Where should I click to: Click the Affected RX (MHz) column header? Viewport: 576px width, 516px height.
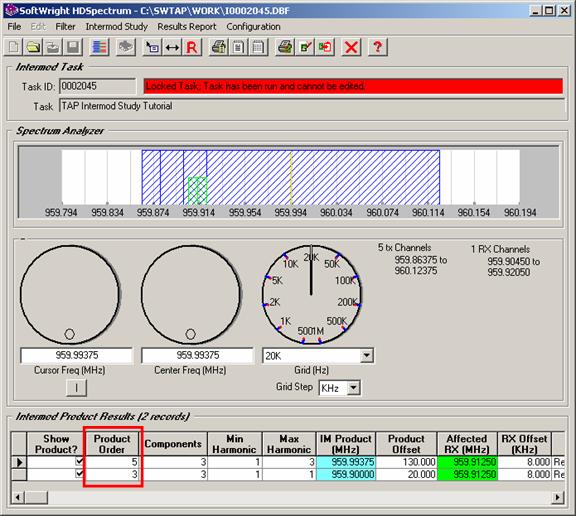[x=467, y=444]
